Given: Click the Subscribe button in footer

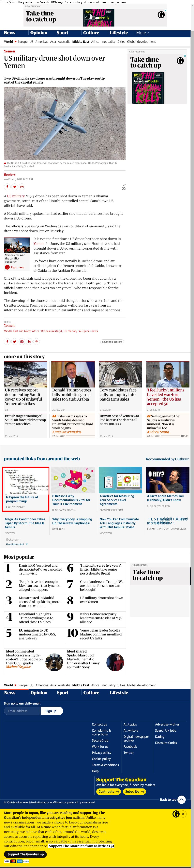Looking at the screenshot, I should (134, 791).
